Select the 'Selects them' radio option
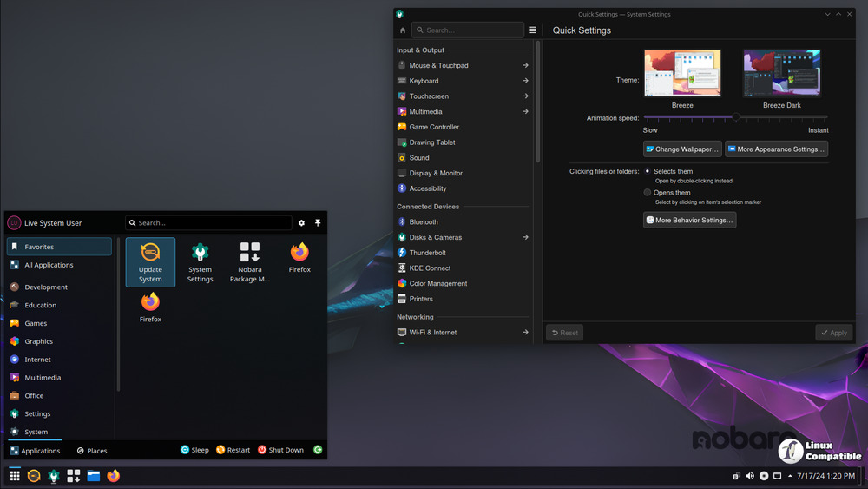868x489 pixels. 648,171
